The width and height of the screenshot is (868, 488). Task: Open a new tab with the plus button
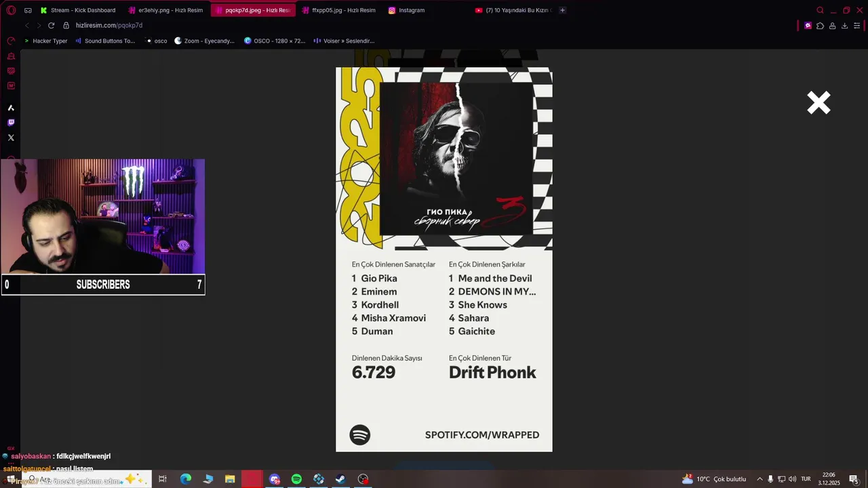click(562, 10)
